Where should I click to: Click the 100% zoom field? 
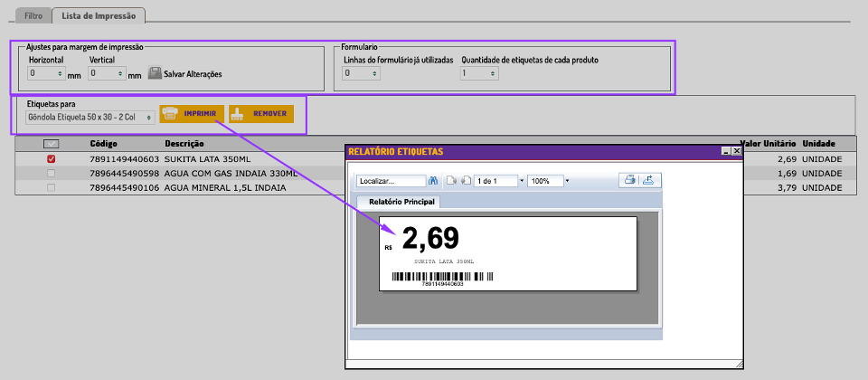tap(546, 181)
